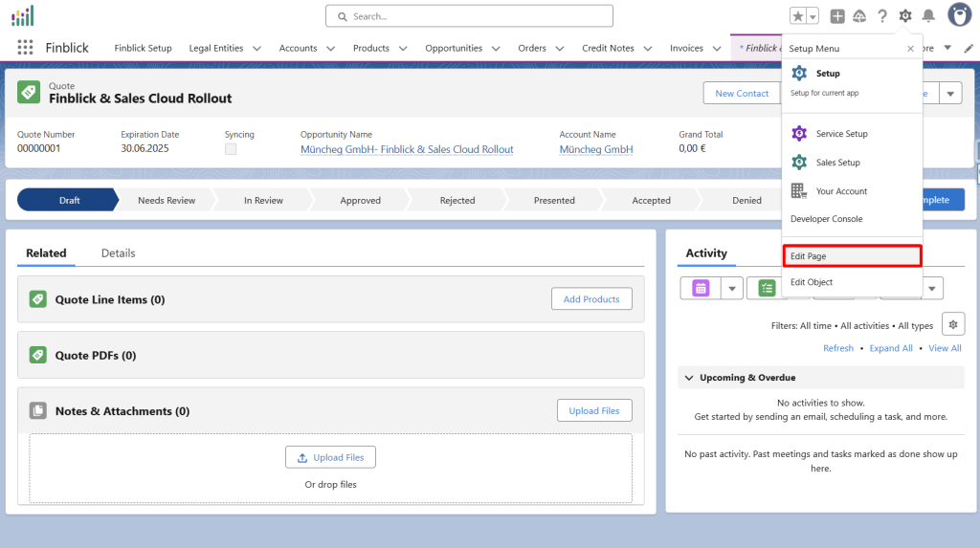
Task: Expand the Accounts navigation dropdown
Action: (331, 49)
